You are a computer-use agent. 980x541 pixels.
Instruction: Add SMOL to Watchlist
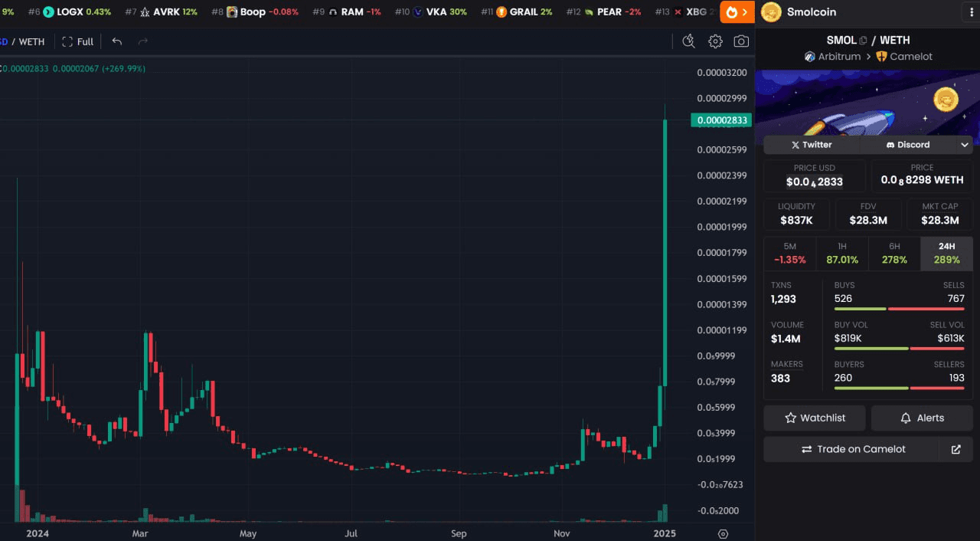pos(815,418)
